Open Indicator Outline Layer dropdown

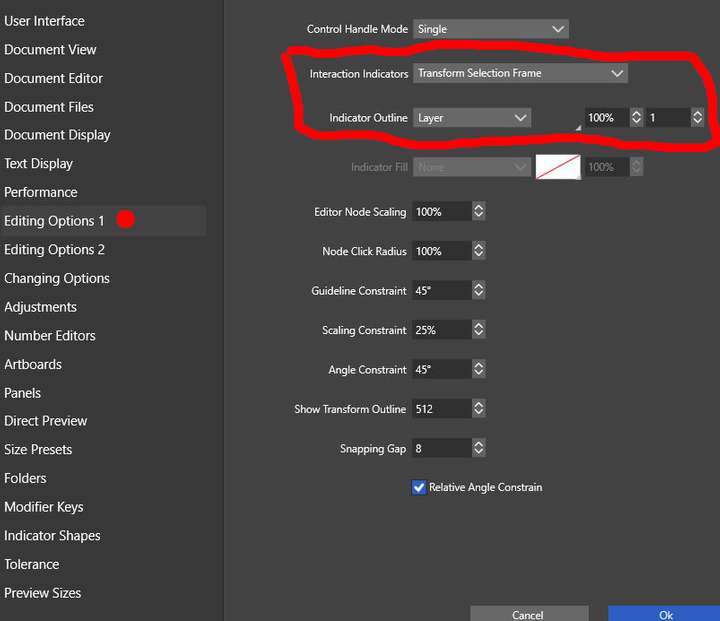point(472,118)
